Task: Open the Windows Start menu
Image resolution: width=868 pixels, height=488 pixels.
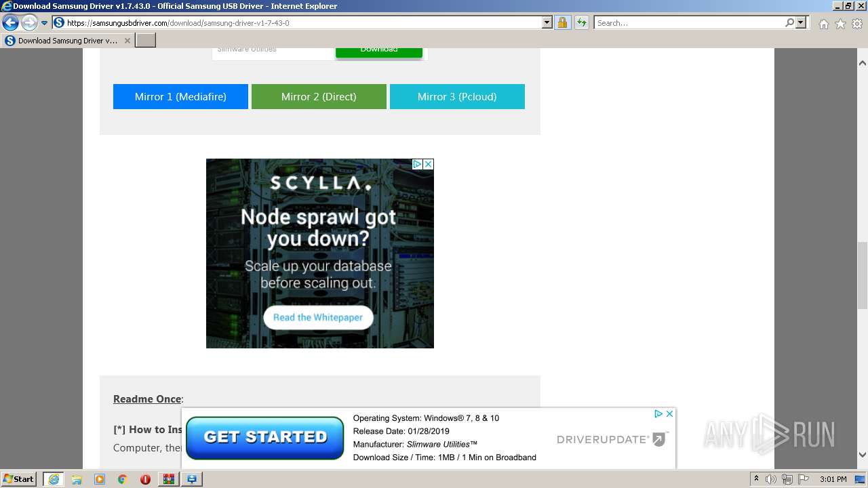Action: click(18, 479)
